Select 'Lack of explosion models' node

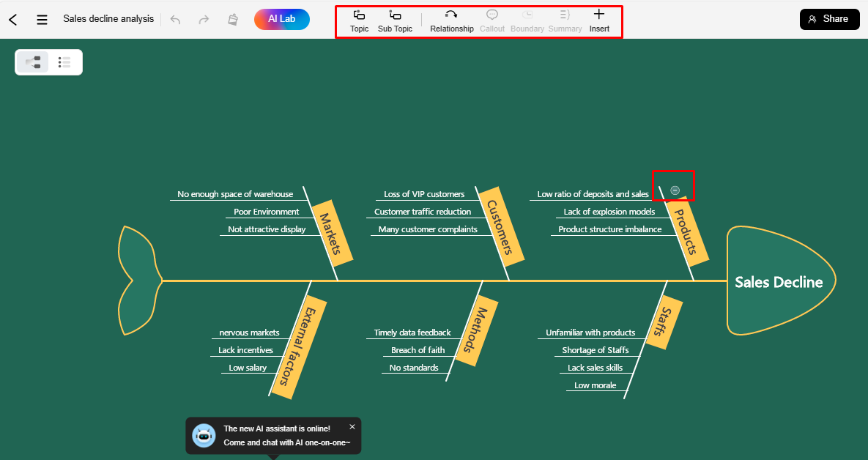point(609,212)
